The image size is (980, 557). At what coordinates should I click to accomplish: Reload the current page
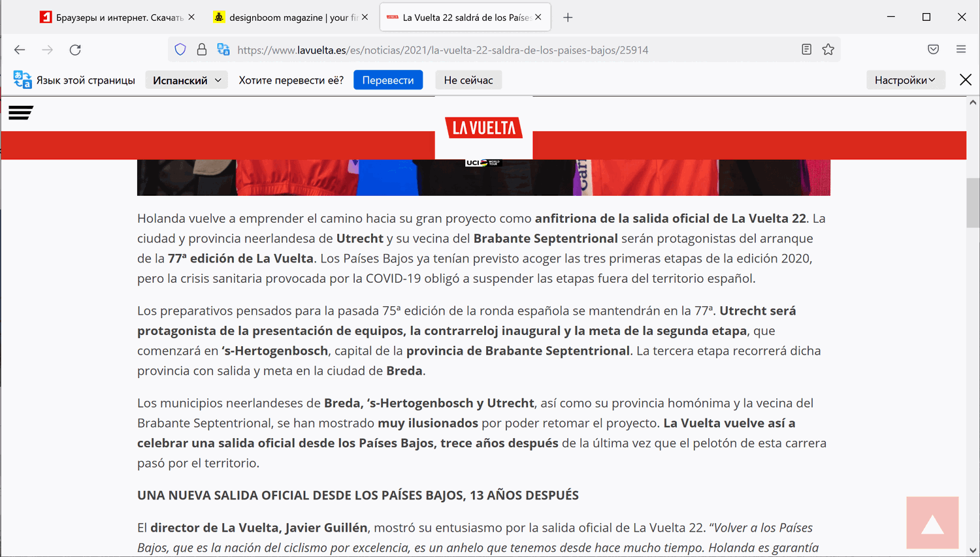(x=75, y=50)
